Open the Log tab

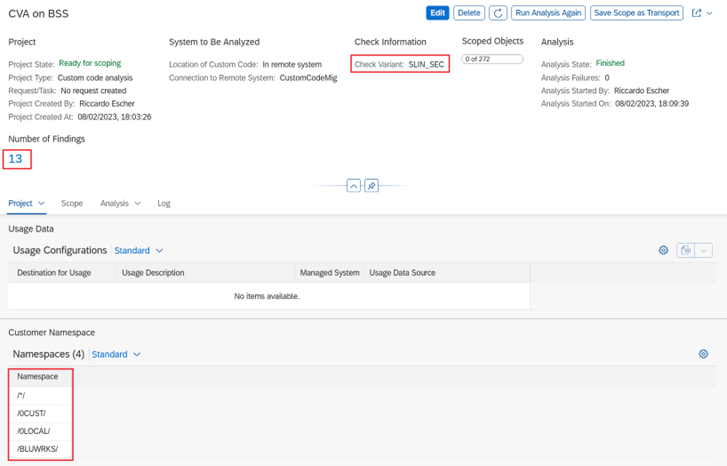(x=164, y=203)
